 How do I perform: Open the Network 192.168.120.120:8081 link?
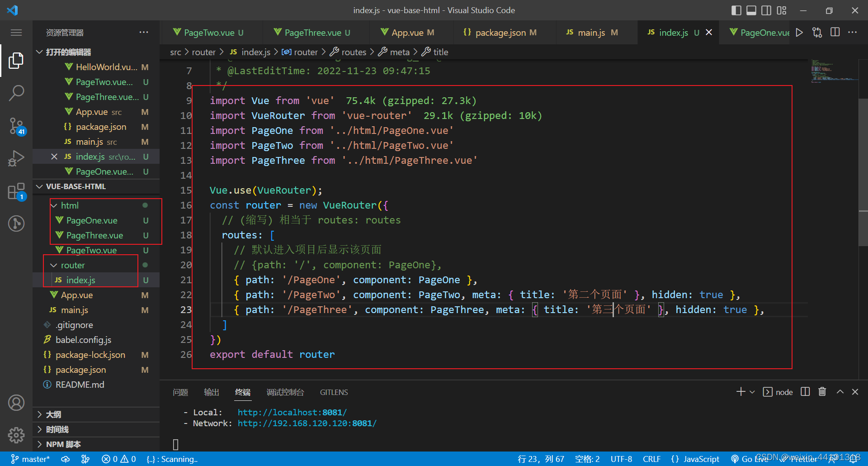tap(307, 423)
